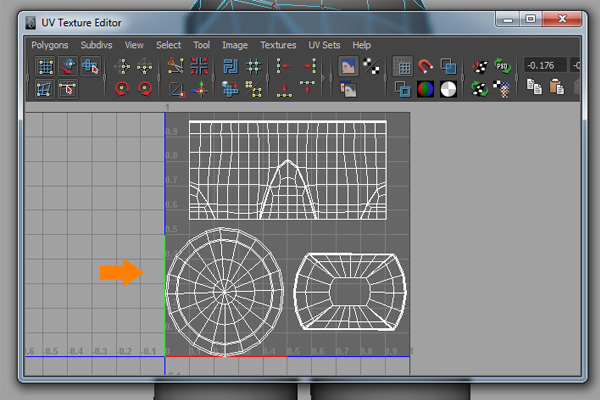Click the Paste UVs icon

pyautogui.click(x=556, y=89)
